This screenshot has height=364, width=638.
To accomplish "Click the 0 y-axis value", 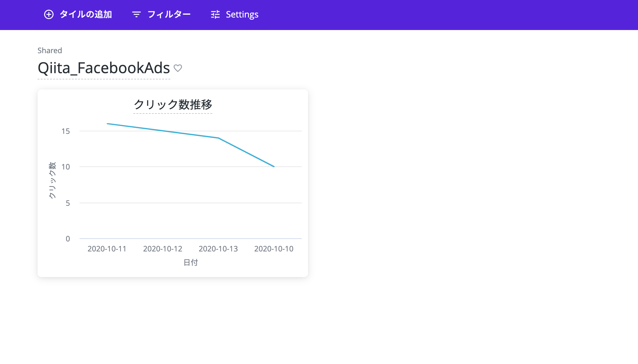I will point(68,239).
